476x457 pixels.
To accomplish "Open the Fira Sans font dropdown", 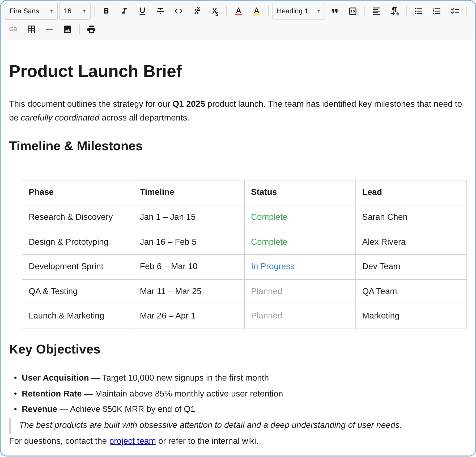I will coord(31,11).
